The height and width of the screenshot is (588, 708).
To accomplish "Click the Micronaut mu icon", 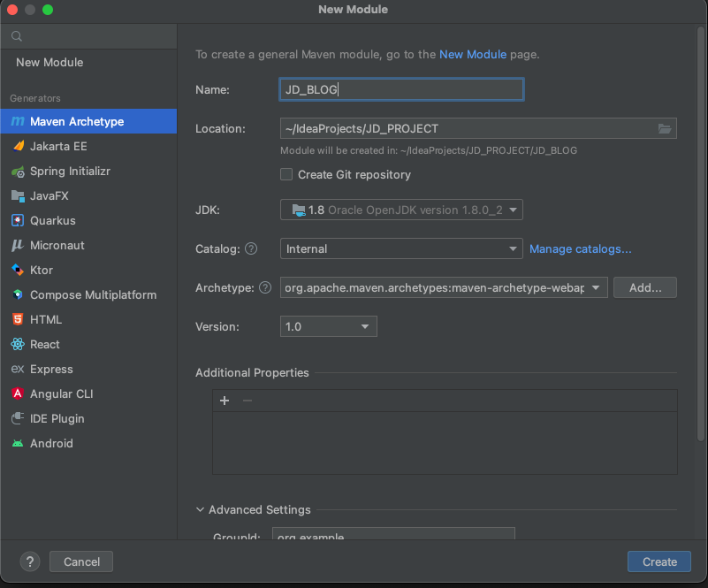I will pyautogui.click(x=18, y=245).
